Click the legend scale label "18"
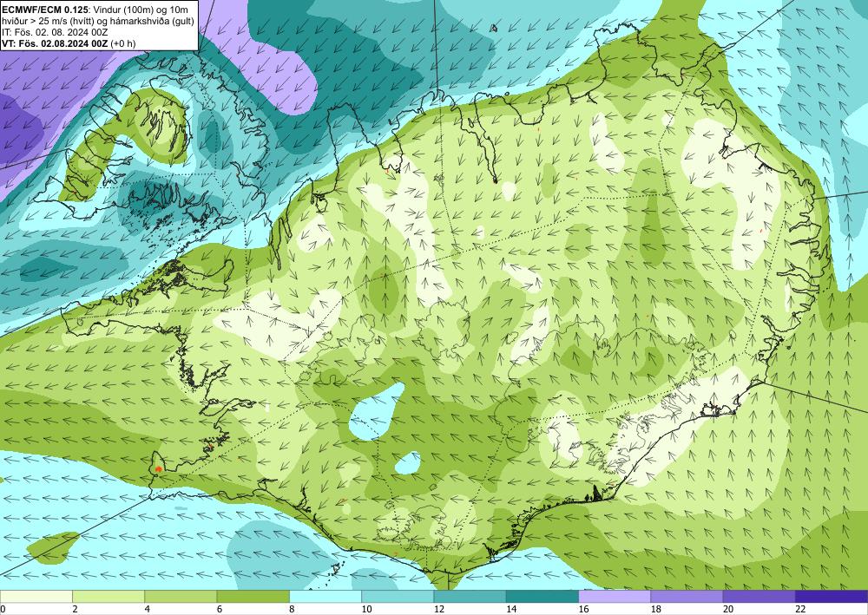868x615 pixels. click(x=656, y=610)
